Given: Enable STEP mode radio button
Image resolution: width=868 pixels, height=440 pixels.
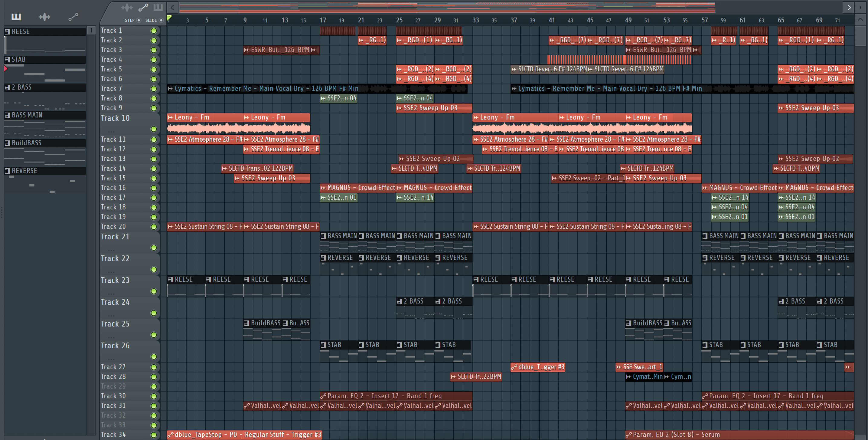Looking at the screenshot, I should pos(139,20).
